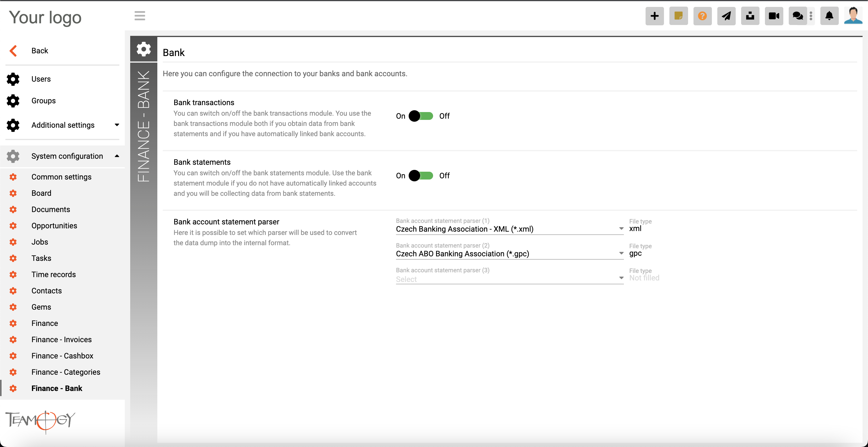Screen dimensions: 868x447
Task: Click the orange gear beside Documents
Action: coord(13,210)
